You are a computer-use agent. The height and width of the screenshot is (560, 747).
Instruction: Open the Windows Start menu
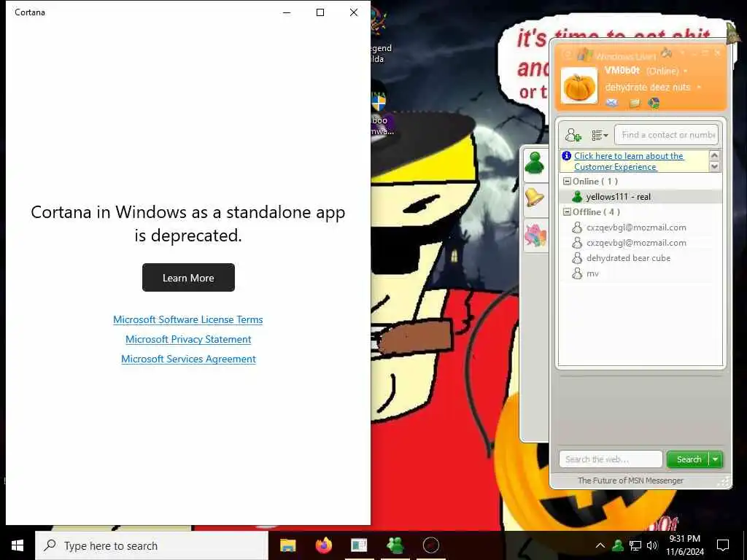[x=18, y=545]
